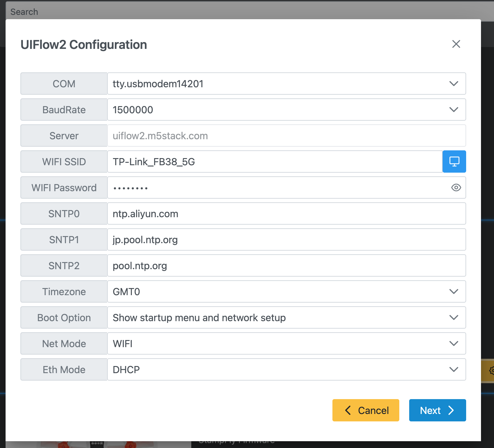Click into the SNTP2 field
Screen dimensions: 494x448
coord(286,265)
